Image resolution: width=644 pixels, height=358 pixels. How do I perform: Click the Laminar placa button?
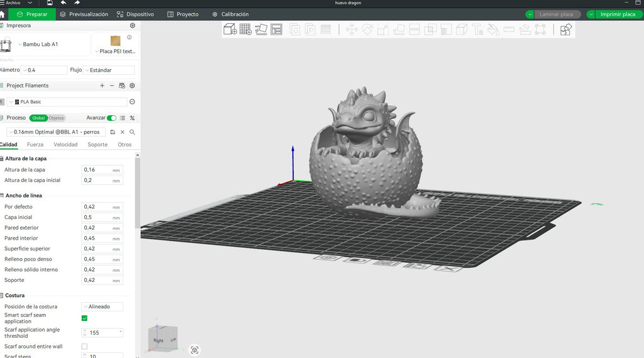(557, 14)
